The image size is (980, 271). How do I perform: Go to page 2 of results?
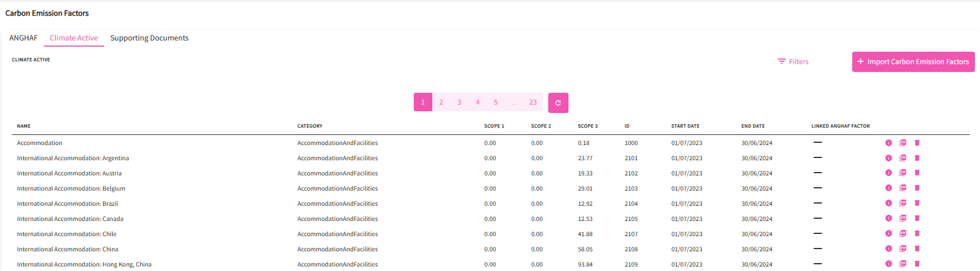[441, 102]
